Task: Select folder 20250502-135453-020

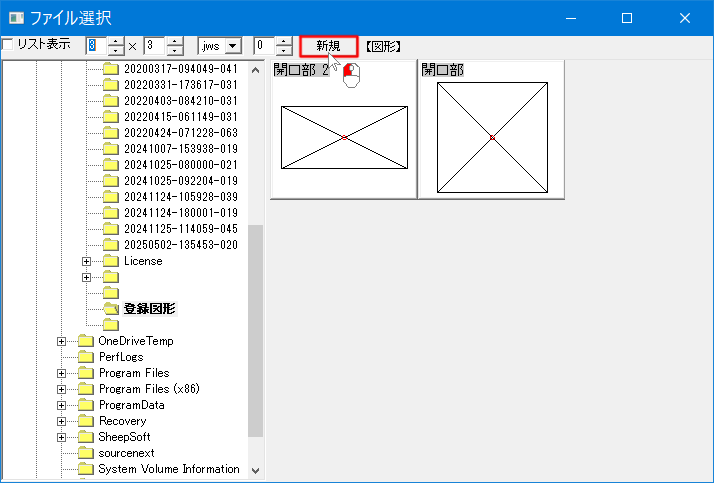Action: coord(181,245)
